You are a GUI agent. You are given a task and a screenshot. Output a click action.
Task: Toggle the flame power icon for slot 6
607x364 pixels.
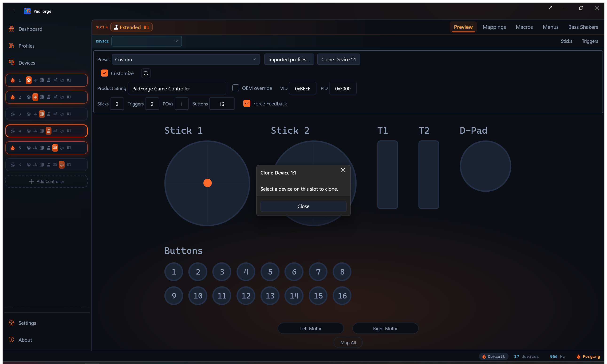pos(13,165)
